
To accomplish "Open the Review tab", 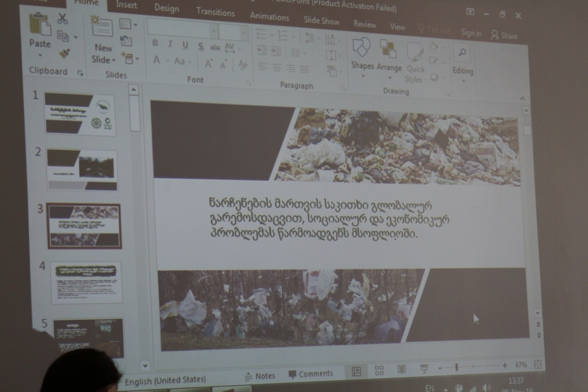I will tap(365, 24).
